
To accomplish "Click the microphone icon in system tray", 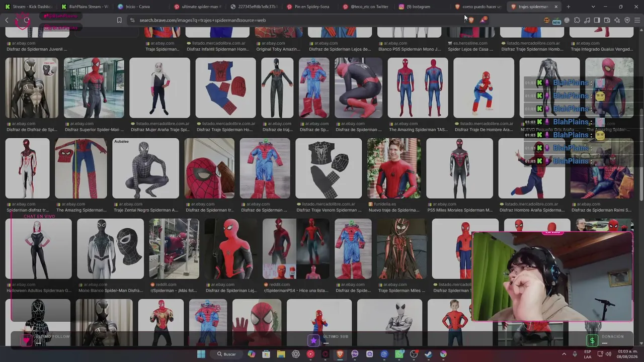I will (x=575, y=354).
